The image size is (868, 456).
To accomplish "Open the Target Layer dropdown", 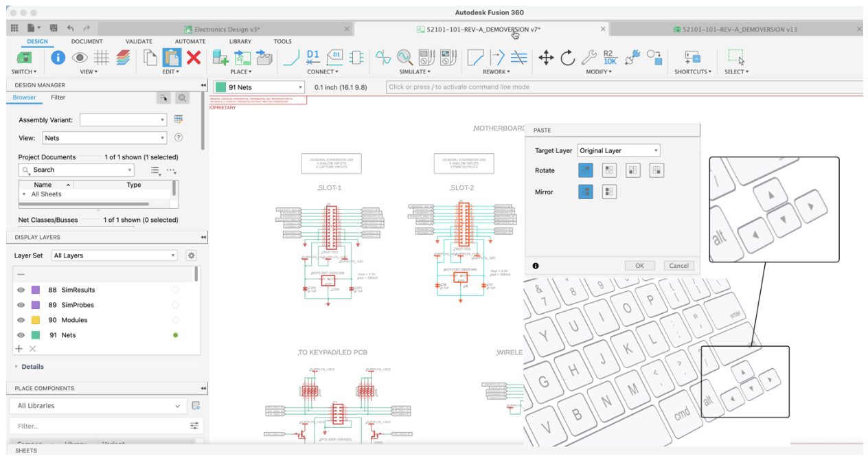I will (618, 150).
